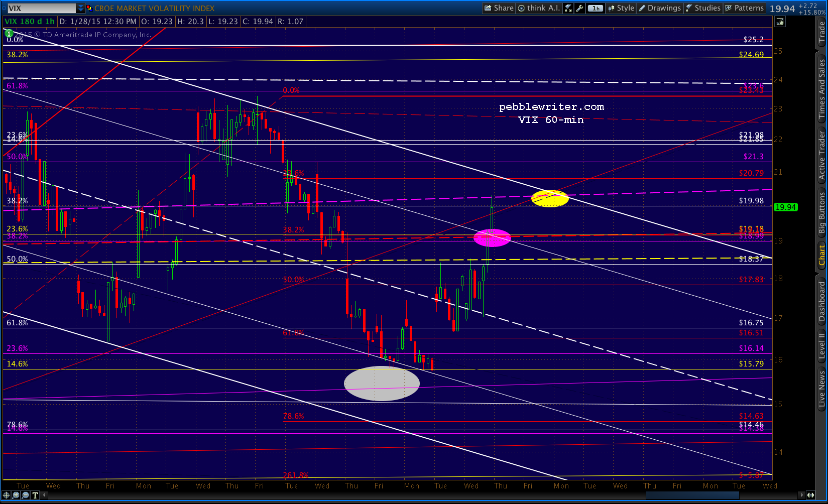Switch to the Trade side tab
828x504 pixels.
tap(822, 32)
